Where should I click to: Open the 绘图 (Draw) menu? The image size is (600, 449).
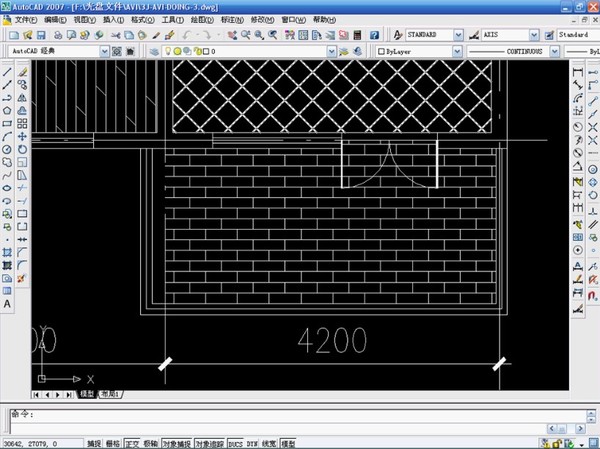click(x=202, y=20)
